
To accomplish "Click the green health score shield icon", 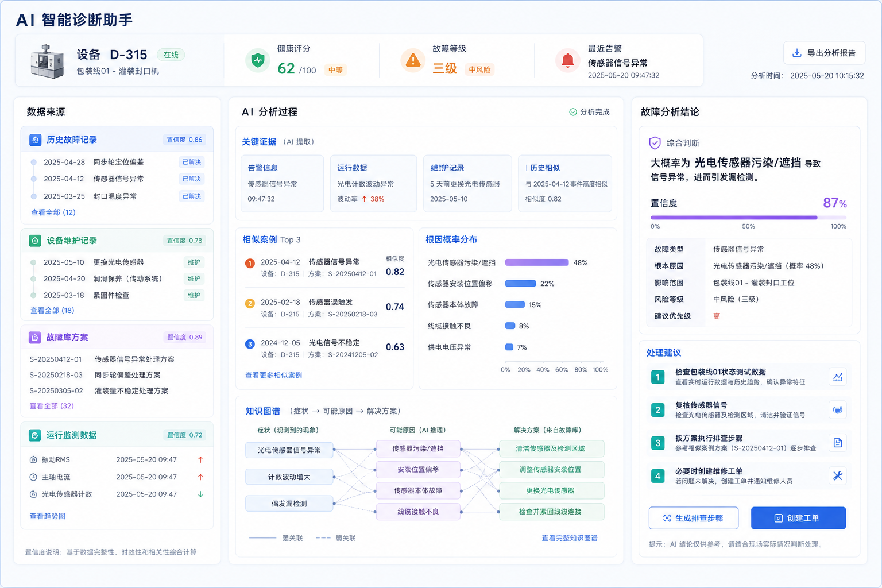I will pyautogui.click(x=258, y=60).
